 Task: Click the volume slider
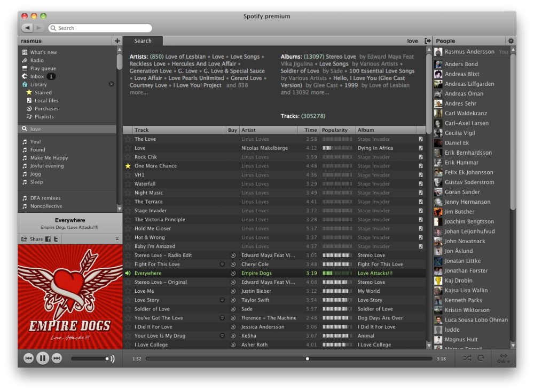(x=90, y=358)
